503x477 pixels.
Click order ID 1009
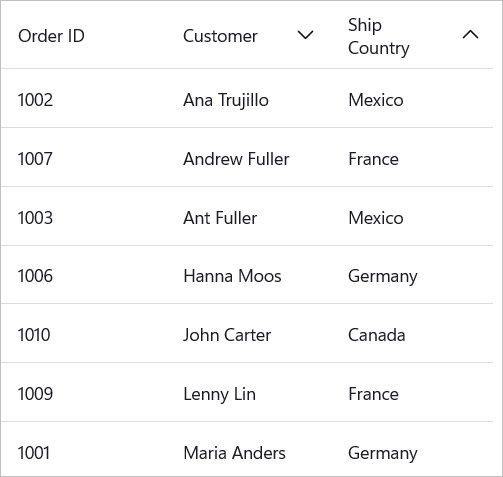pyautogui.click(x=35, y=394)
